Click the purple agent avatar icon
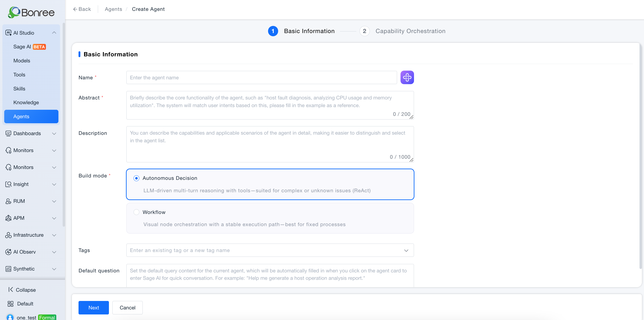 pos(407,77)
